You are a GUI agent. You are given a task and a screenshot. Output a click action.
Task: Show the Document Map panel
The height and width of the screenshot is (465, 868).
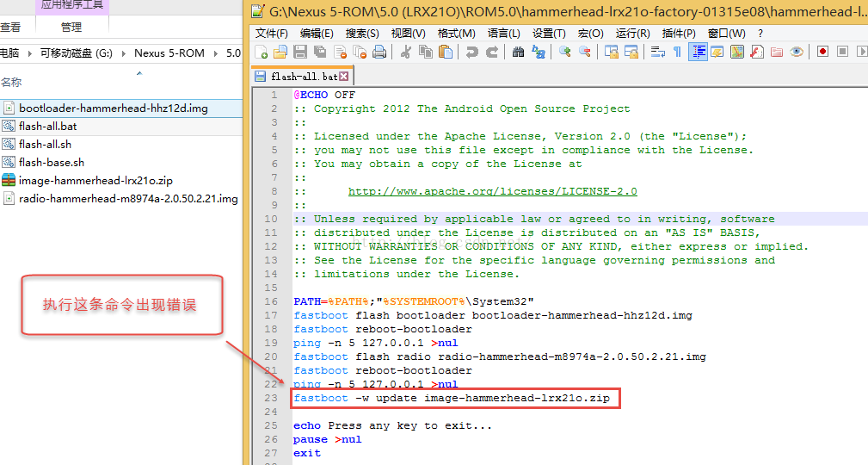[x=736, y=53]
